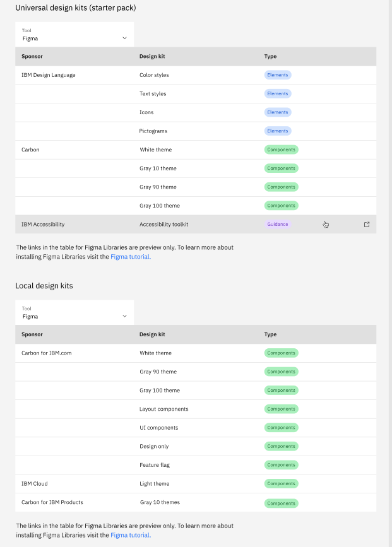
Task: Open IBM Cloud Light theme kit
Action: pos(155,484)
